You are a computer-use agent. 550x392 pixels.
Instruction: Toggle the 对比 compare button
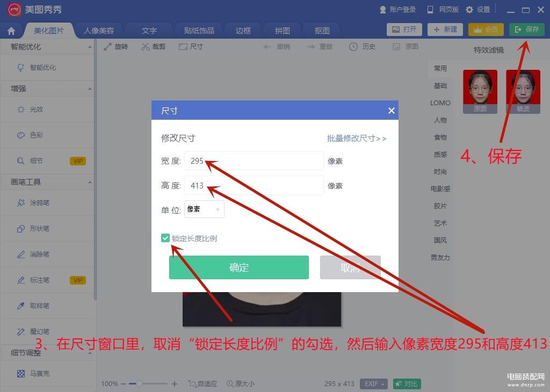407,384
